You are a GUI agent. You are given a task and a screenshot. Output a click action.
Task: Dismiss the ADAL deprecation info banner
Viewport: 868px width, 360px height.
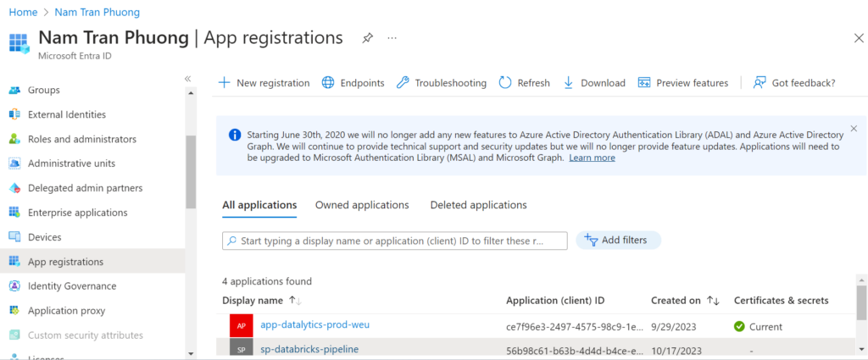[x=854, y=129]
